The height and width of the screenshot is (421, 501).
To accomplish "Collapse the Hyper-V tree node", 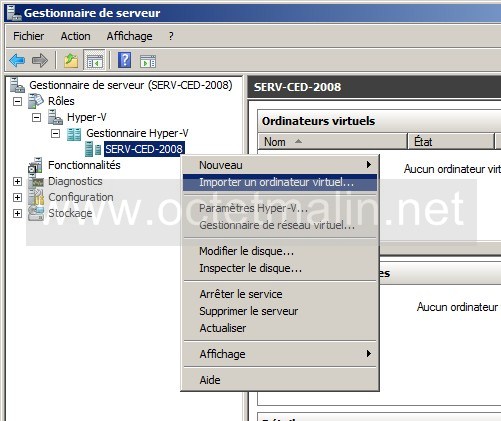I will coord(36,117).
